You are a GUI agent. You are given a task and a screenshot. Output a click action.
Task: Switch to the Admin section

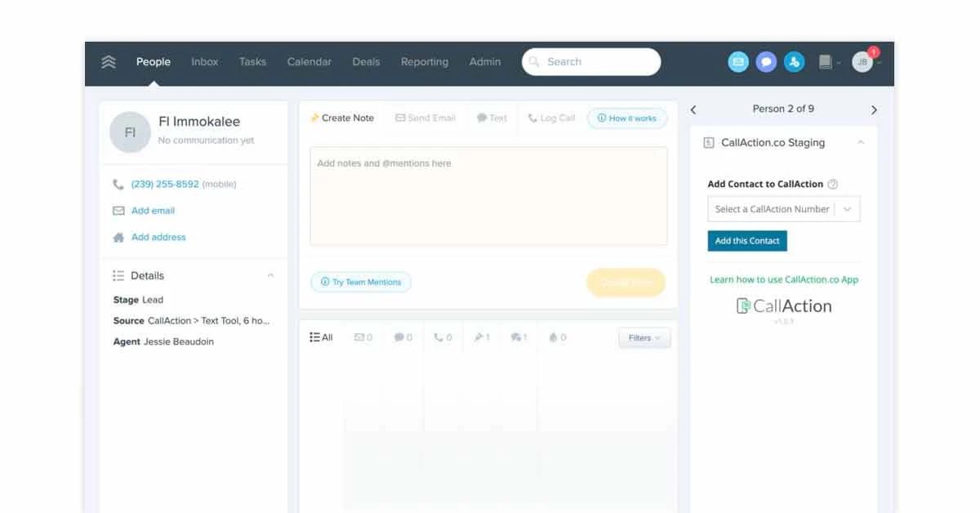(x=485, y=61)
